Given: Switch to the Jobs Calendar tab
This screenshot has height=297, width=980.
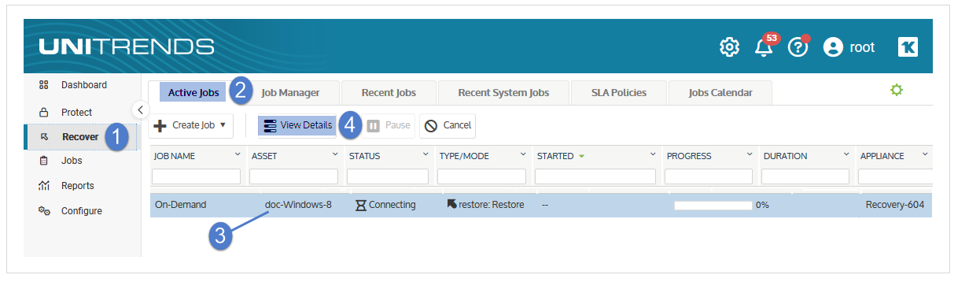Looking at the screenshot, I should click(x=720, y=93).
